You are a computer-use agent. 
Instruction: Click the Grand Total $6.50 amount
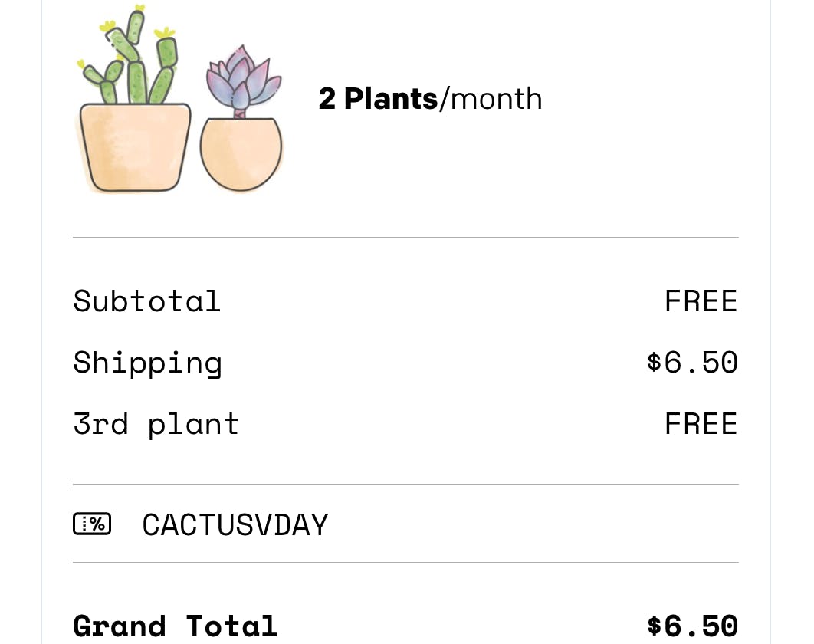pyautogui.click(x=692, y=626)
